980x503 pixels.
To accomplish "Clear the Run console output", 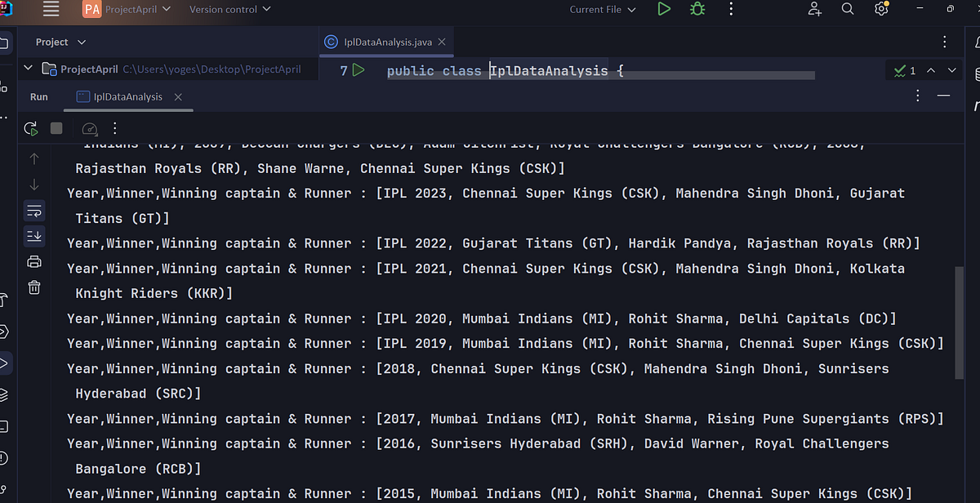I will click(33, 287).
